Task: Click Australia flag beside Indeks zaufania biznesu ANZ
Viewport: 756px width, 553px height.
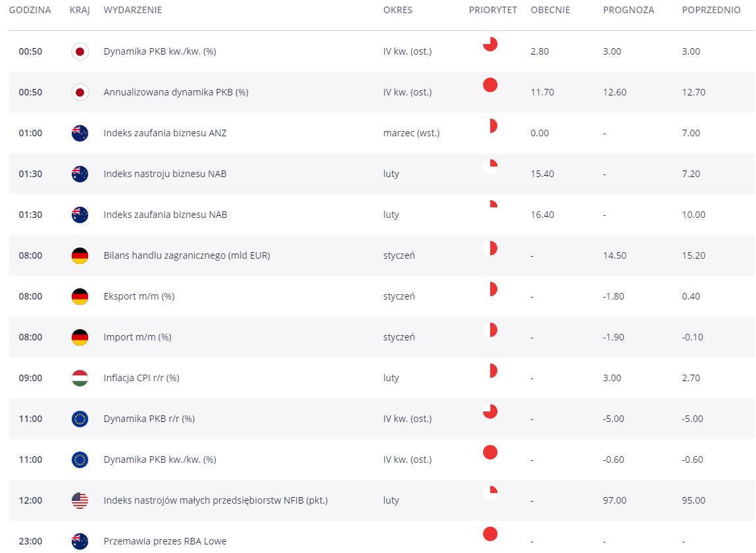Action: point(80,133)
